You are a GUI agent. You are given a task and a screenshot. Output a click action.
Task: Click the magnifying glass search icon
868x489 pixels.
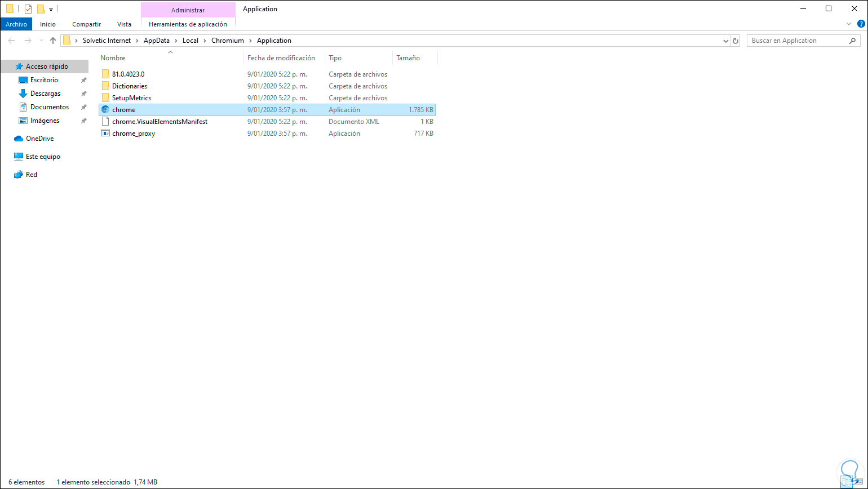click(x=853, y=41)
